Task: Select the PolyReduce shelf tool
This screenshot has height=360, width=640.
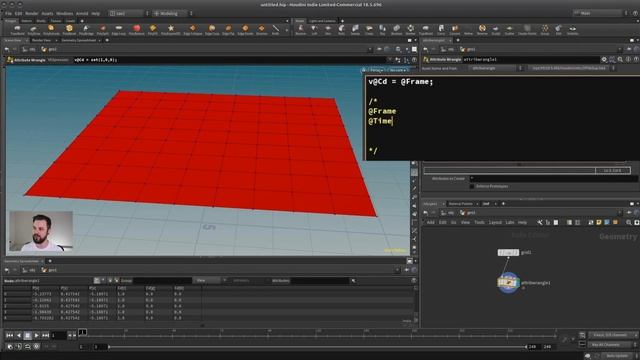Action: click(136, 29)
